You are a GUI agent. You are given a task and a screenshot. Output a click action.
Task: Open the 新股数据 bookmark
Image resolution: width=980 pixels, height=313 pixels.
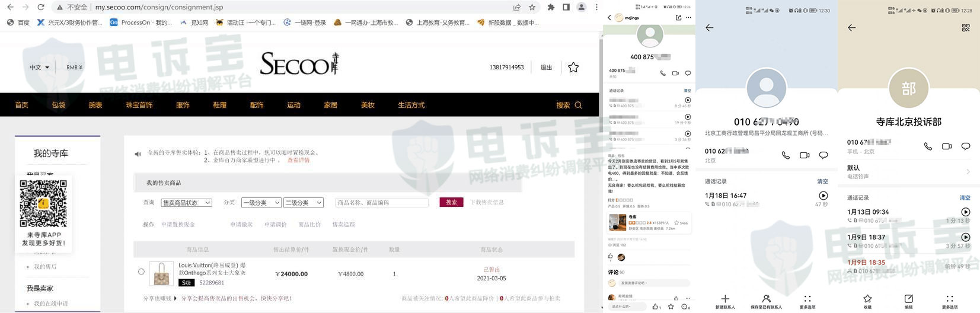coord(507,23)
